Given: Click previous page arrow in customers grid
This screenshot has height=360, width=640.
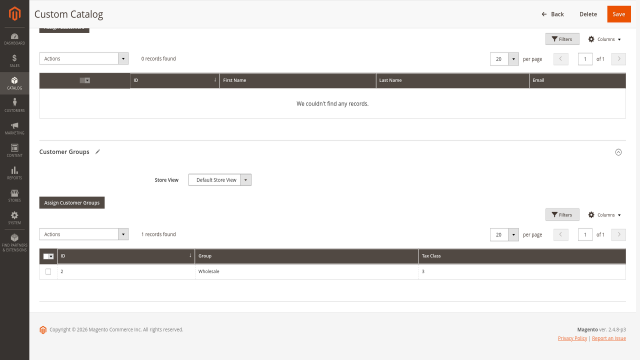Looking at the screenshot, I should pos(561,59).
